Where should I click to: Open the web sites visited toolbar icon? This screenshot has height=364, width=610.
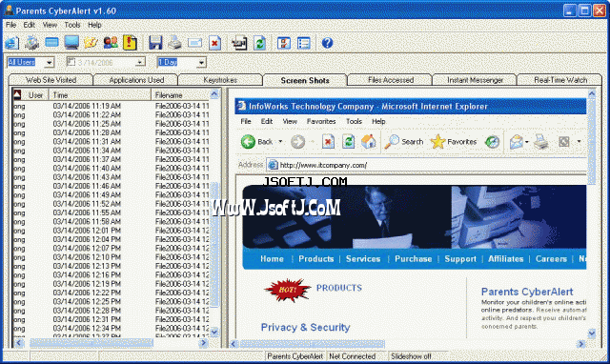[11, 42]
